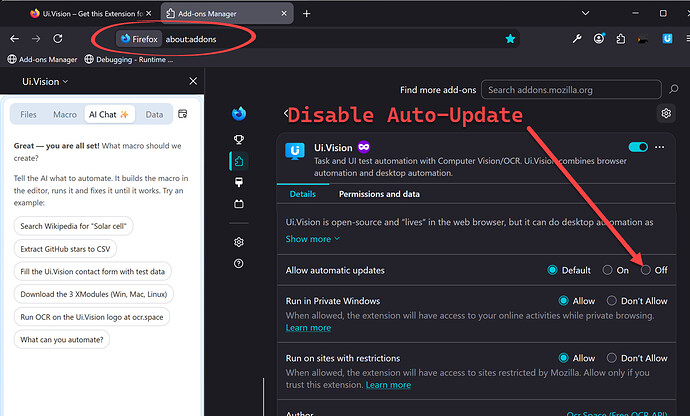This screenshot has height=416, width=690.
Task: Open the Recommendations trophy icon in add-ons sidebar
Action: (239, 140)
